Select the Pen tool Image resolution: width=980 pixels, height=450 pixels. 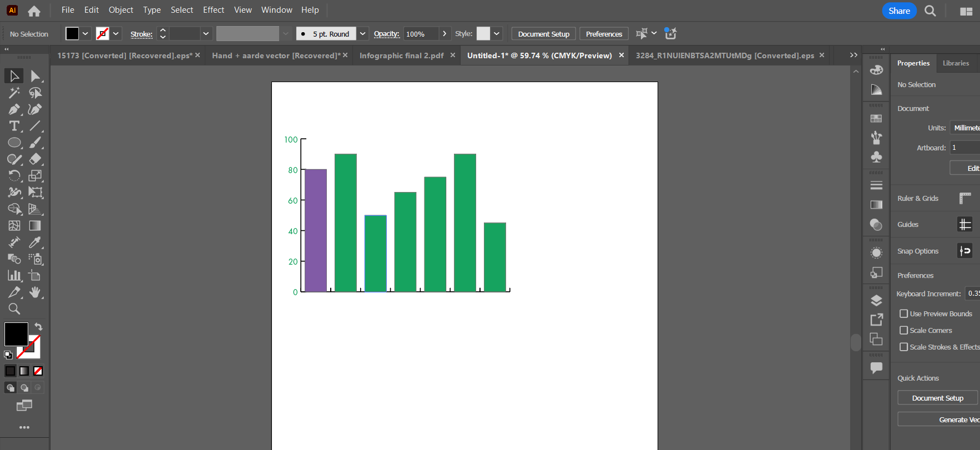(14, 109)
